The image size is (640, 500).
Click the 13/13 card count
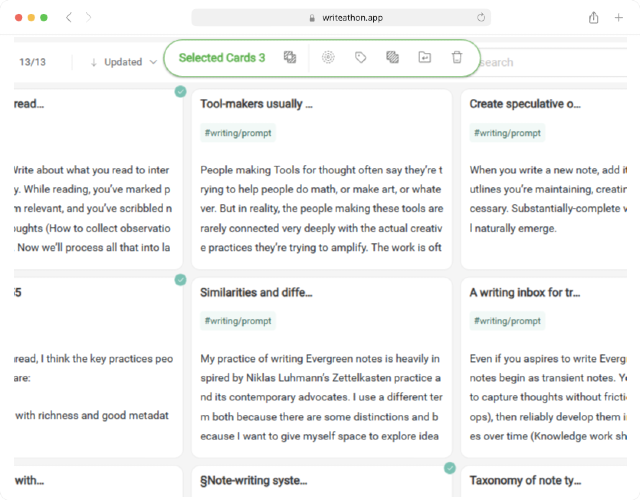[x=33, y=62]
